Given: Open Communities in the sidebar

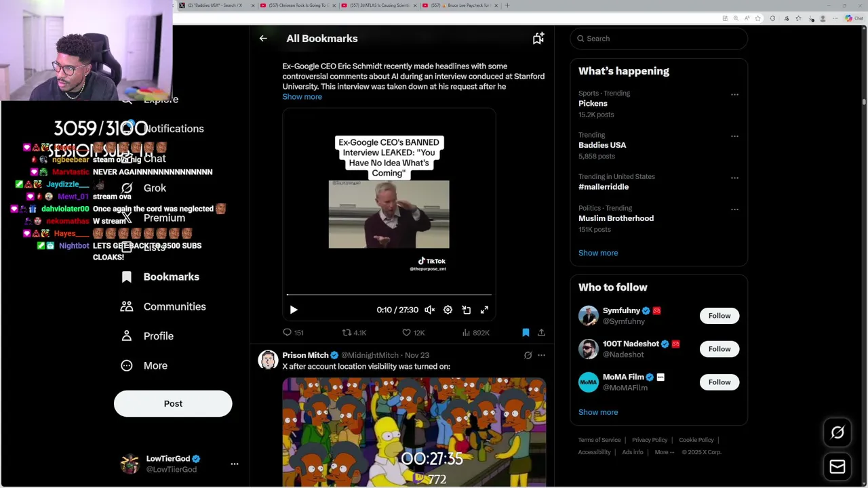Looking at the screenshot, I should click(163, 307).
